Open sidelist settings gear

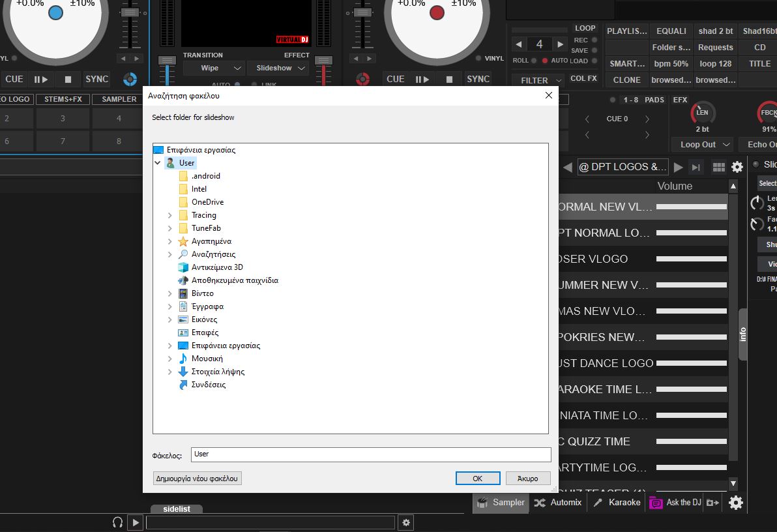click(x=406, y=522)
